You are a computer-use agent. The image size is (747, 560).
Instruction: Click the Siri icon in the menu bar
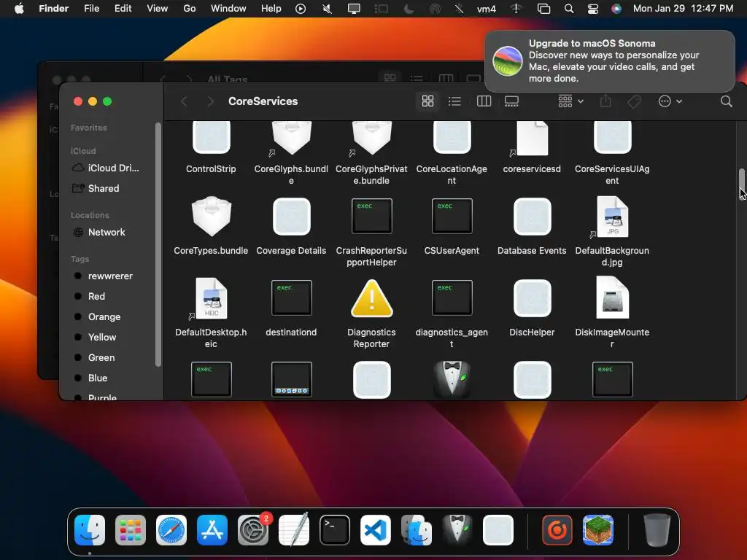[616, 9]
